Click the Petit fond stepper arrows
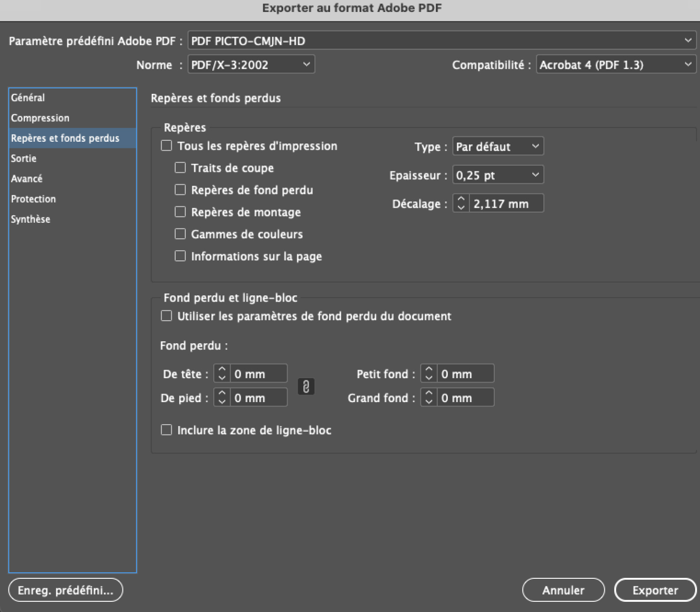This screenshot has height=612, width=700. (429, 373)
